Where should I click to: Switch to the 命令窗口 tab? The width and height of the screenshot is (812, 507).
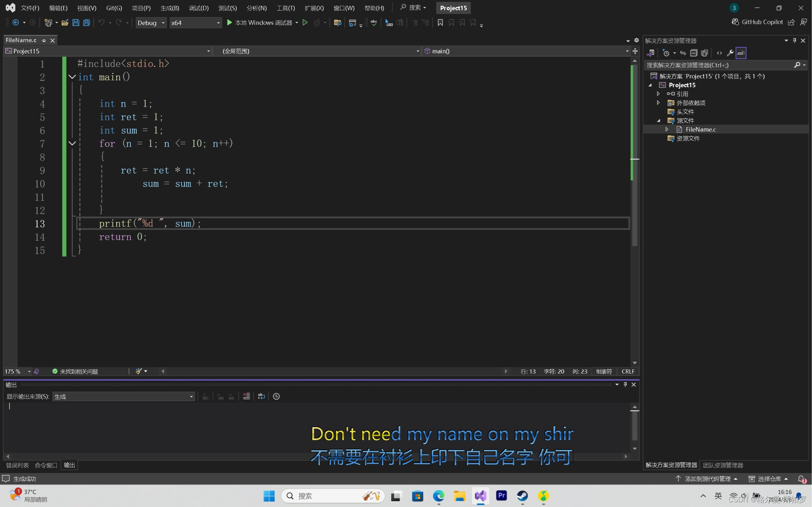click(x=46, y=465)
